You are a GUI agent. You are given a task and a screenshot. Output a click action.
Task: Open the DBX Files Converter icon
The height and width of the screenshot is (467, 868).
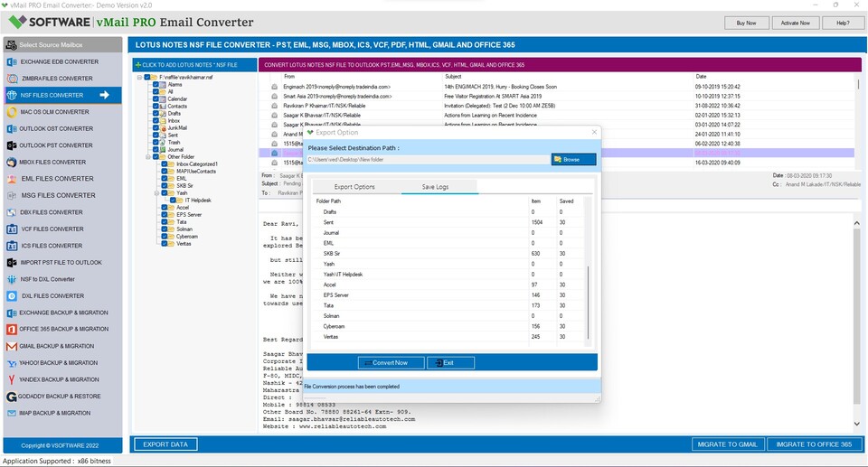(x=12, y=212)
